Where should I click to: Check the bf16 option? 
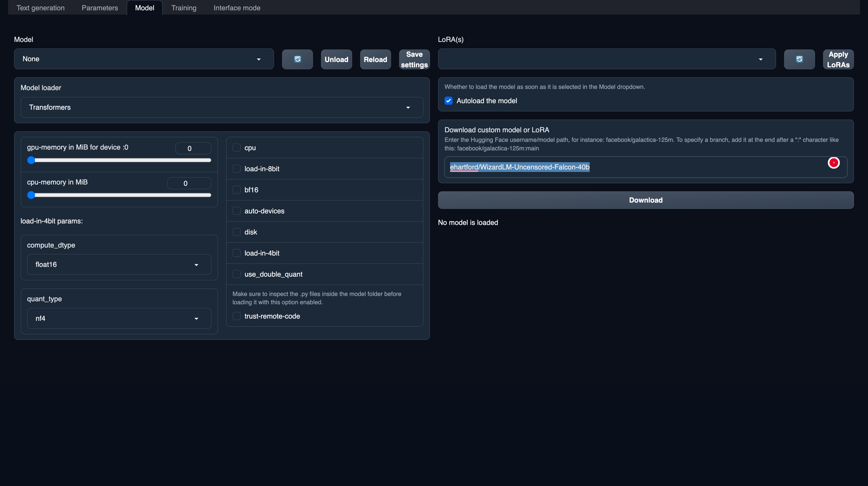point(237,190)
